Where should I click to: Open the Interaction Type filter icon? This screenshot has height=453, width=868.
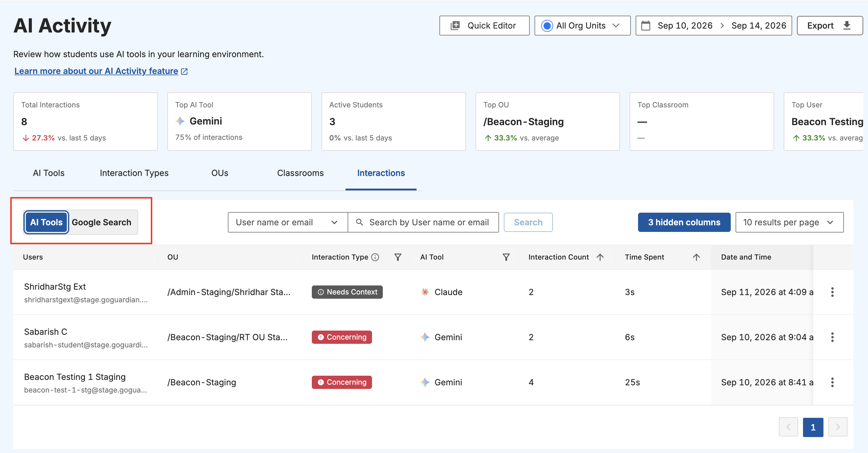pos(398,257)
